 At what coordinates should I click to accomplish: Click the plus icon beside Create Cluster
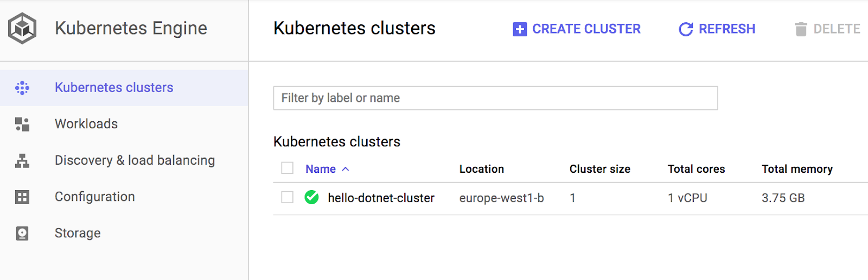[x=520, y=29]
